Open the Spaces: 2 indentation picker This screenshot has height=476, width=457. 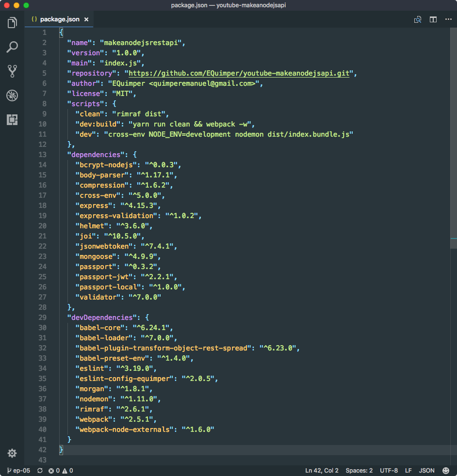point(359,470)
